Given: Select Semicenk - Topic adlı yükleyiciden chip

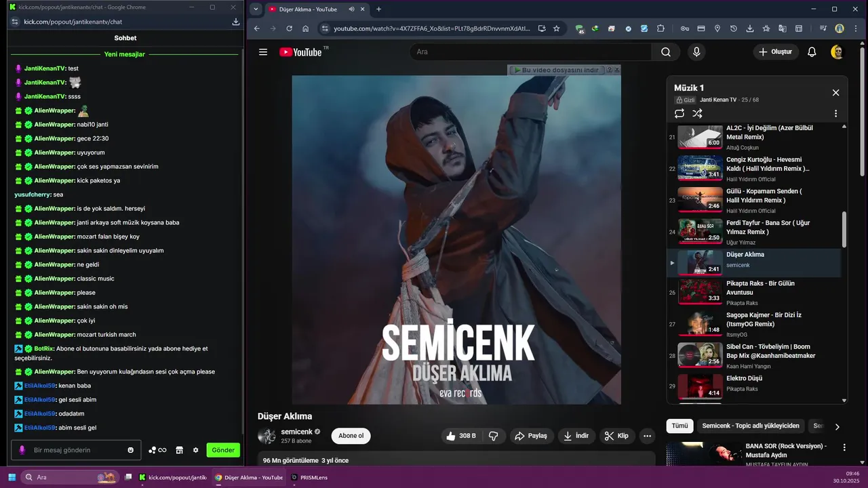Looking at the screenshot, I should coord(751,426).
